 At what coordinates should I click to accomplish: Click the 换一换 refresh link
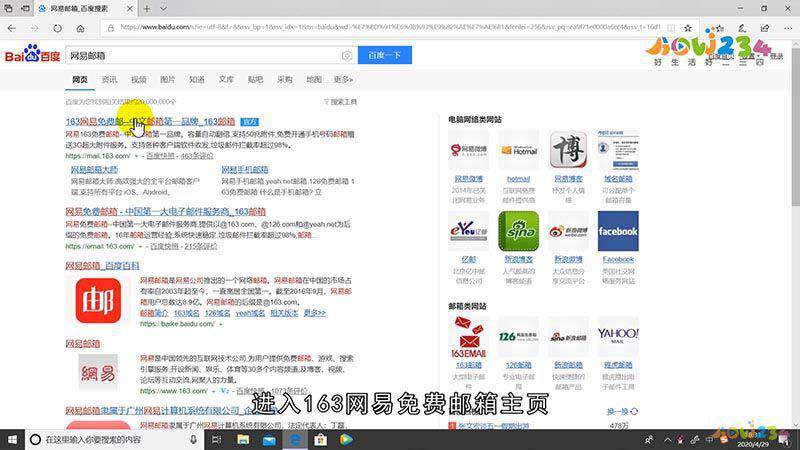[x=622, y=411]
